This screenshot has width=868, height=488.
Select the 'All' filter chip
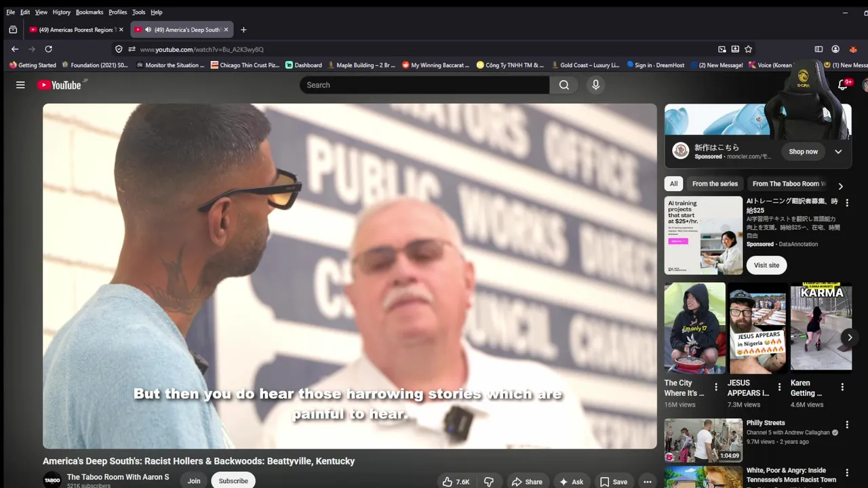click(673, 184)
